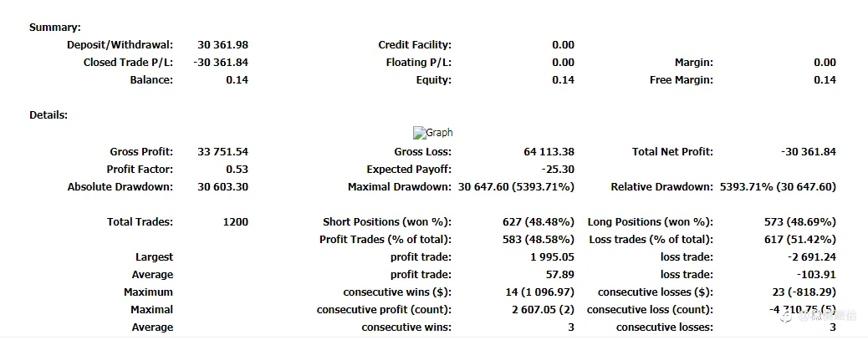Viewport: 868px width, 340px height.
Task: Click the Free Margin value
Action: coord(825,80)
